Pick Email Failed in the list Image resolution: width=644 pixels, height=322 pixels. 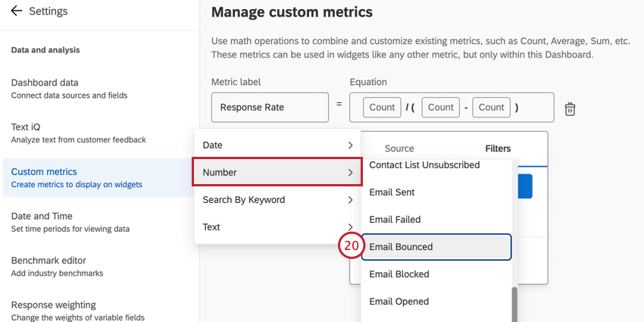(436, 220)
